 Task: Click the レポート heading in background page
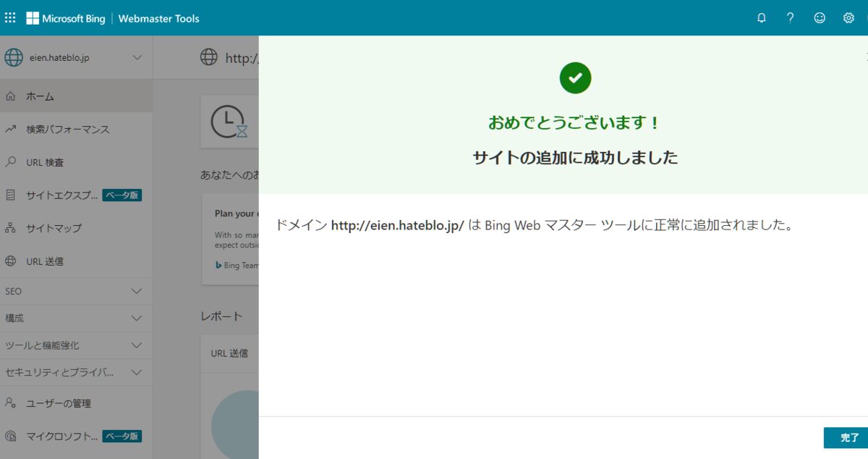221,316
